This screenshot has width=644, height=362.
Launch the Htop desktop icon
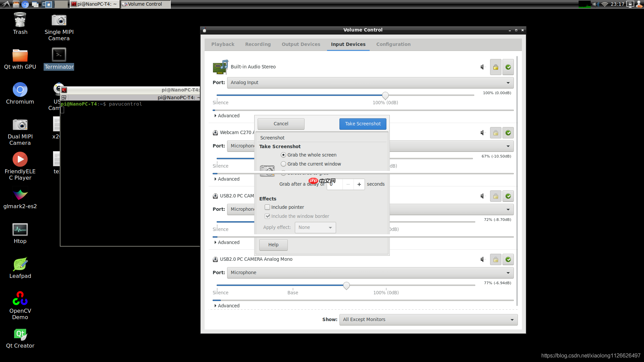(x=20, y=230)
